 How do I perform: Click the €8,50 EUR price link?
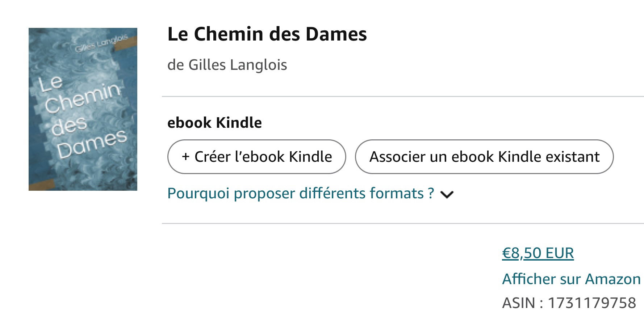(538, 253)
